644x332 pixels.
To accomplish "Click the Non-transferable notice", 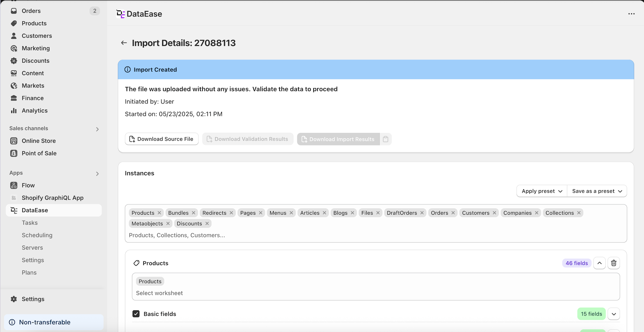I will 54,322.
